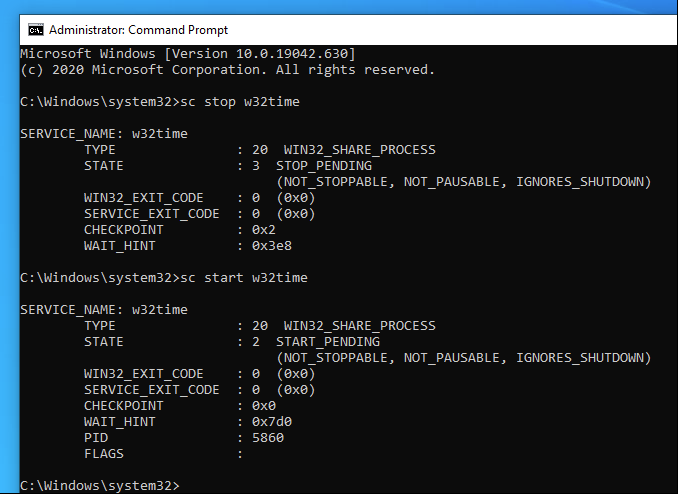This screenshot has height=494, width=678.
Task: Click the last C:\Windows\system32> prompt
Action: [99, 486]
